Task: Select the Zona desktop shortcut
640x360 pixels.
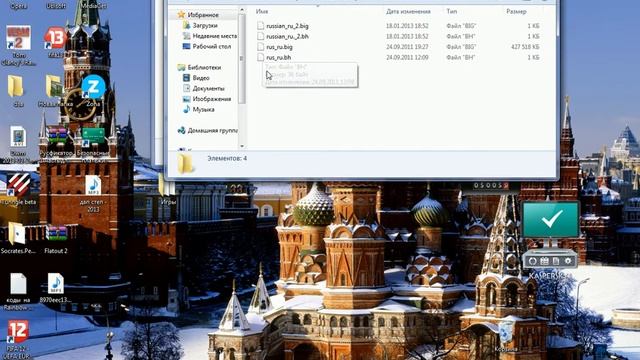Action: coord(93,91)
